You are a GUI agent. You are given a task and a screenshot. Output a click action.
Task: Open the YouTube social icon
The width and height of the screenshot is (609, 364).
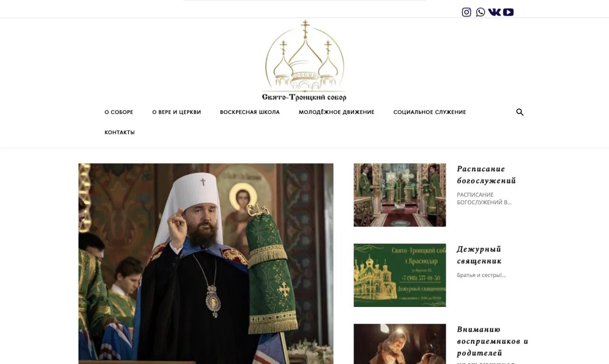click(508, 12)
